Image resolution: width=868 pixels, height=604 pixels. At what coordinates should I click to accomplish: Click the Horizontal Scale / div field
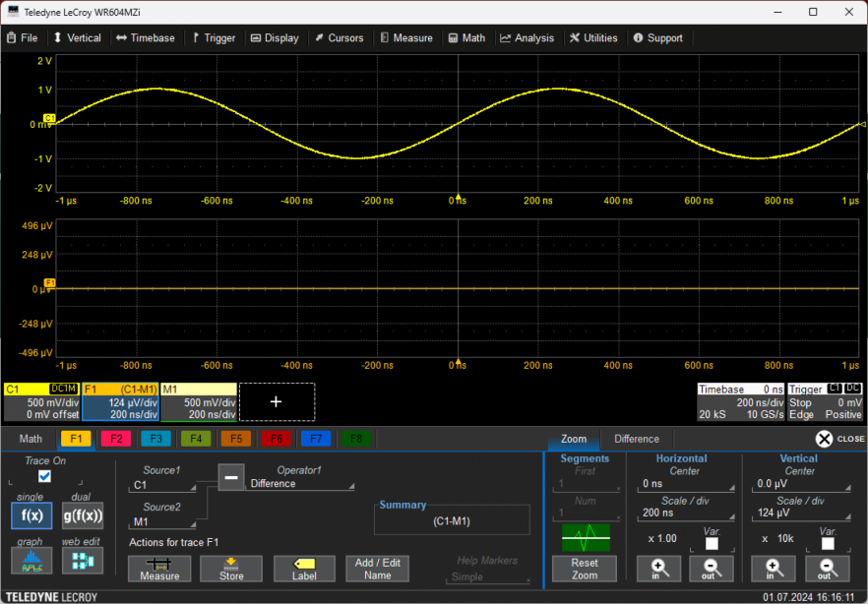coord(687,513)
